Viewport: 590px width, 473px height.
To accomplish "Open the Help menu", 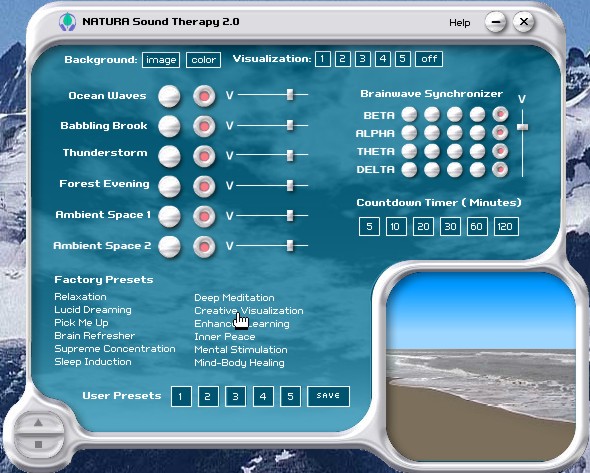I will (459, 23).
